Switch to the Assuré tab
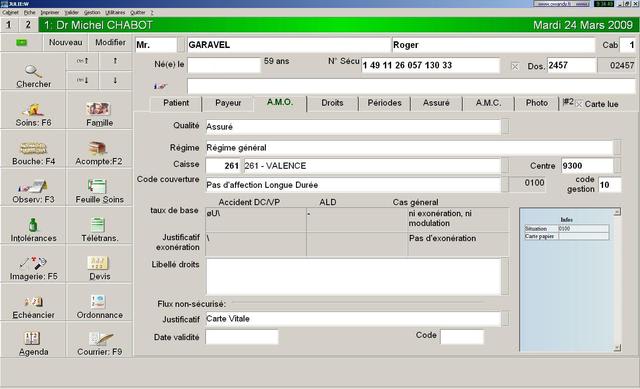This screenshot has height=389, width=640. click(436, 103)
